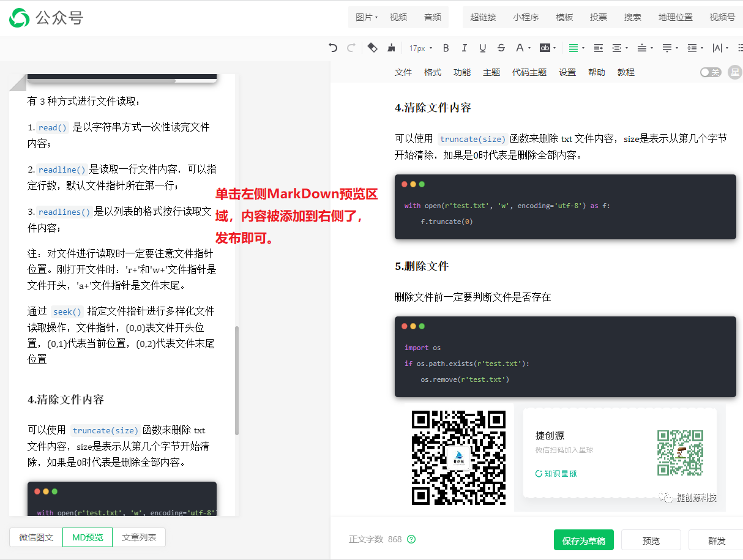Insert 音频 from the top toolbar
Screen dimensions: 743x560
[x=433, y=17]
